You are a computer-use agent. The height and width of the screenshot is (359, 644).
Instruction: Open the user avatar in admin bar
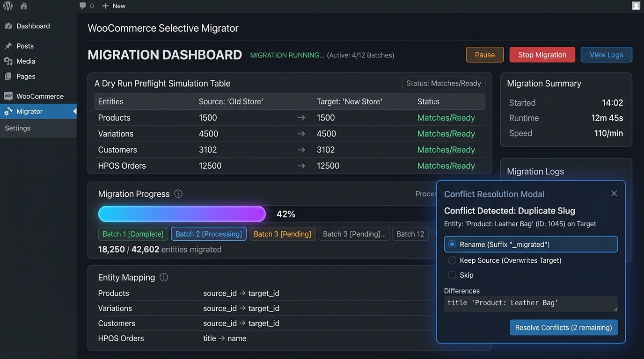pyautogui.click(x=636, y=6)
